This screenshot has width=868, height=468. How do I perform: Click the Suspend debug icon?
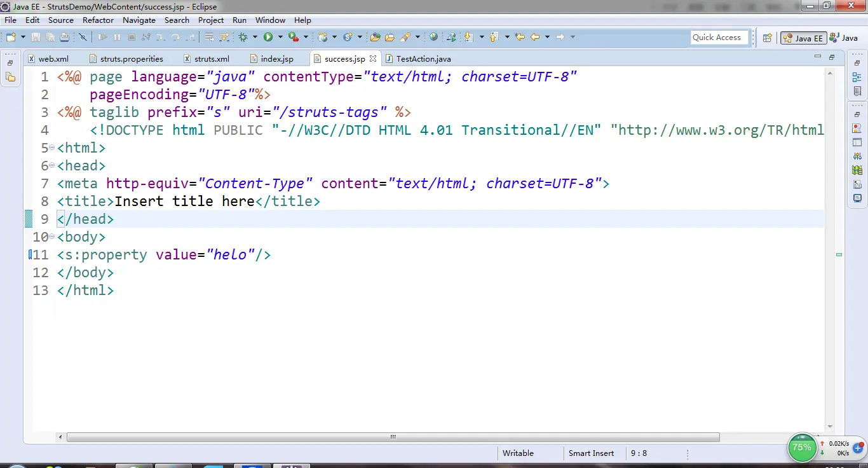click(x=117, y=37)
